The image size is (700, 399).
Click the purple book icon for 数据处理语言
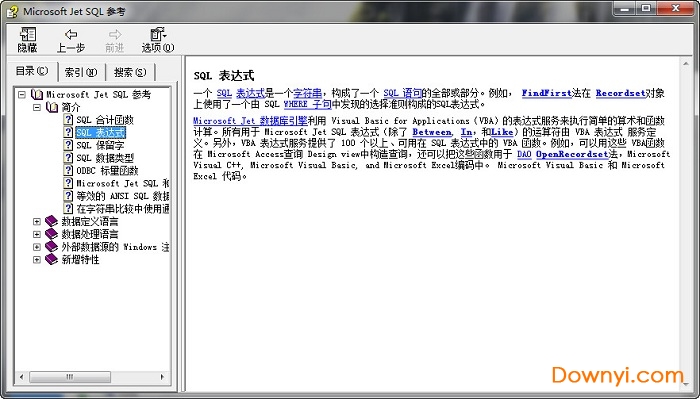pyautogui.click(x=52, y=234)
